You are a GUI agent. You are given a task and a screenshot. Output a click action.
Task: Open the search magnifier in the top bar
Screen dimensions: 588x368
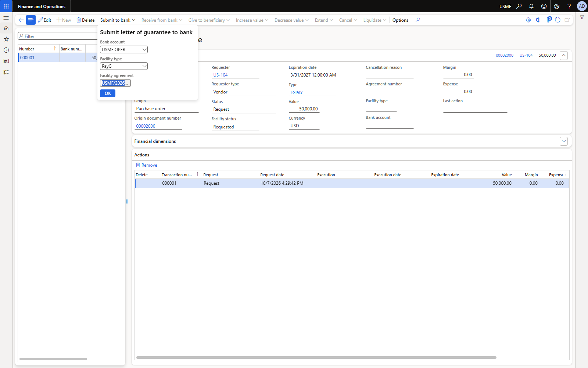[x=519, y=6]
